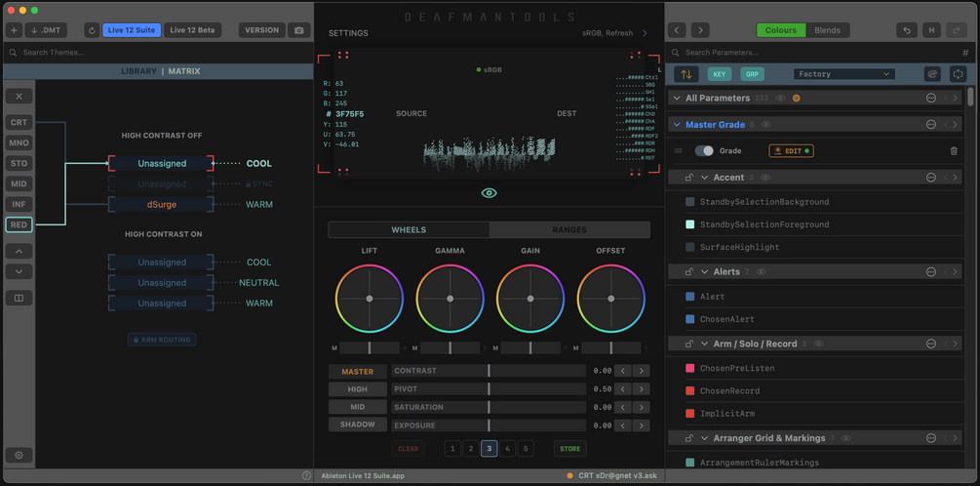980x486 pixels.
Task: Toggle visibility eye on Arm / Solo / Record
Action: [x=818, y=344]
